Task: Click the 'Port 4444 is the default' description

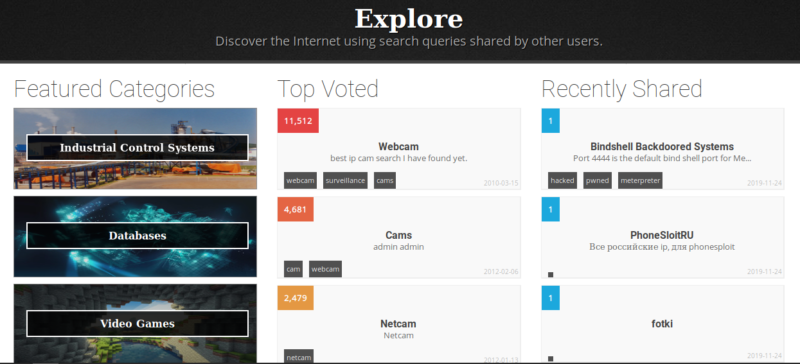Action: (x=662, y=159)
